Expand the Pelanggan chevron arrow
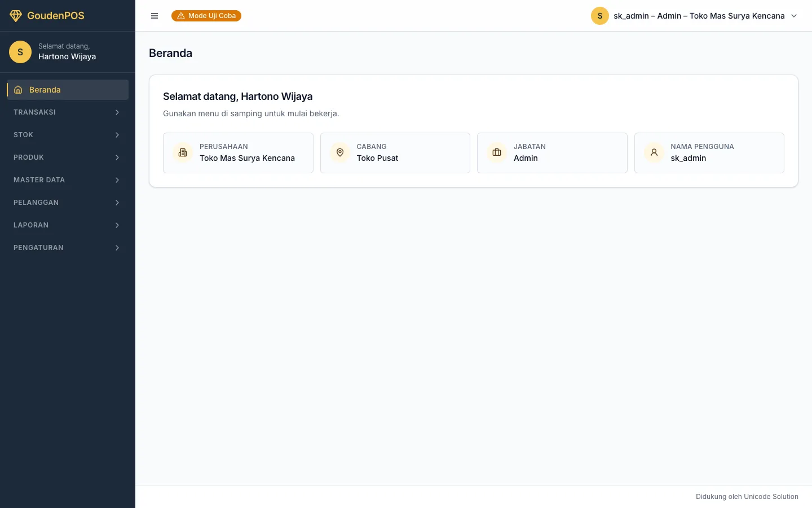 [117, 203]
